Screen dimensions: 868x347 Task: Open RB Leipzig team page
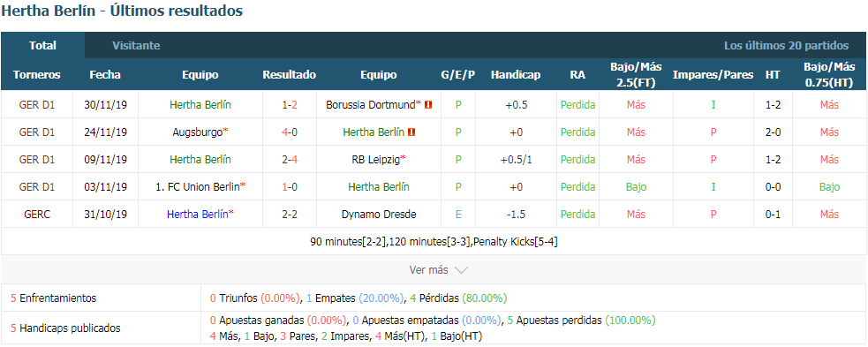(376, 160)
